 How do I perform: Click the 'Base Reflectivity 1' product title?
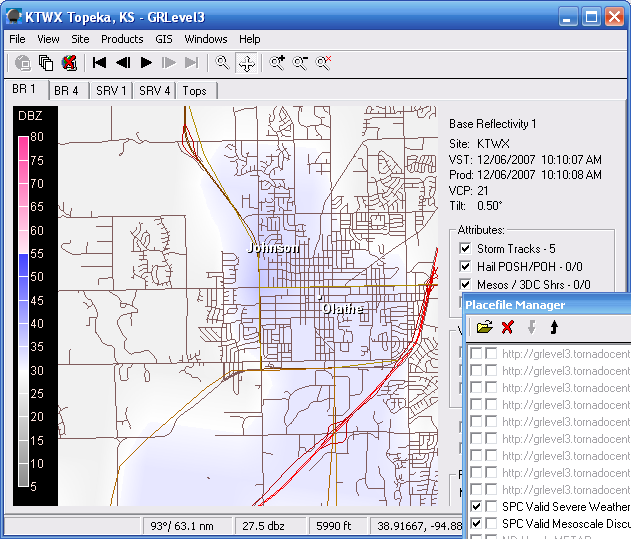pos(492,124)
